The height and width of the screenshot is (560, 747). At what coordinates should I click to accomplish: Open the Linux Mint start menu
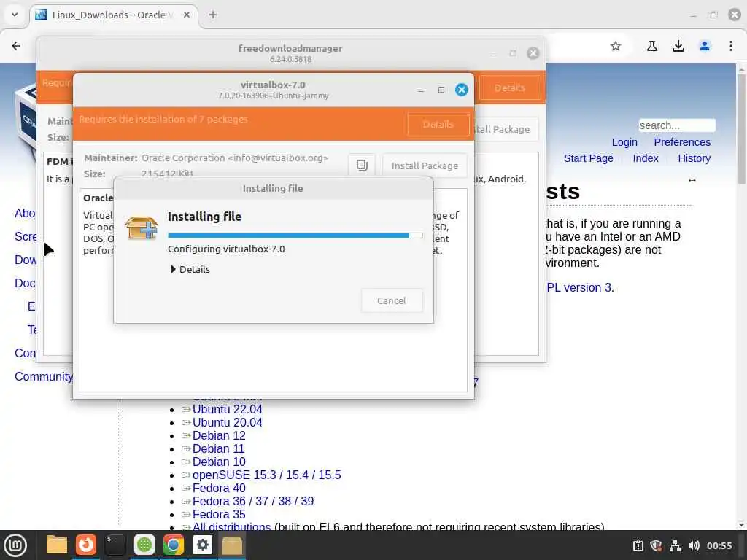[x=16, y=545]
